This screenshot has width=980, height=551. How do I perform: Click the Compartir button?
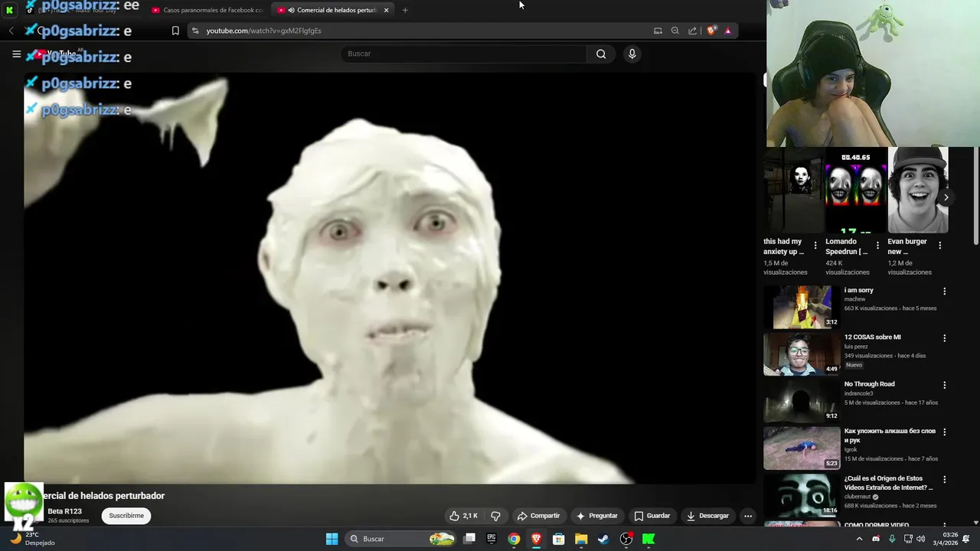pyautogui.click(x=539, y=516)
